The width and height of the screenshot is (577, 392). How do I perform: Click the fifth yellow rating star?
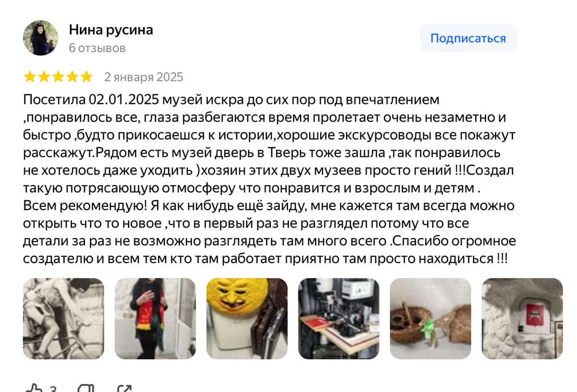tap(86, 77)
